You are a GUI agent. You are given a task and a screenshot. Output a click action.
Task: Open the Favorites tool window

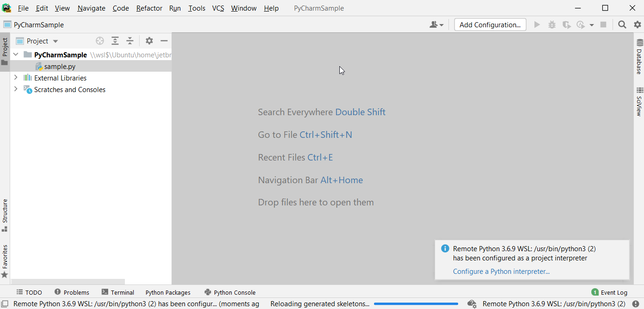point(5,261)
